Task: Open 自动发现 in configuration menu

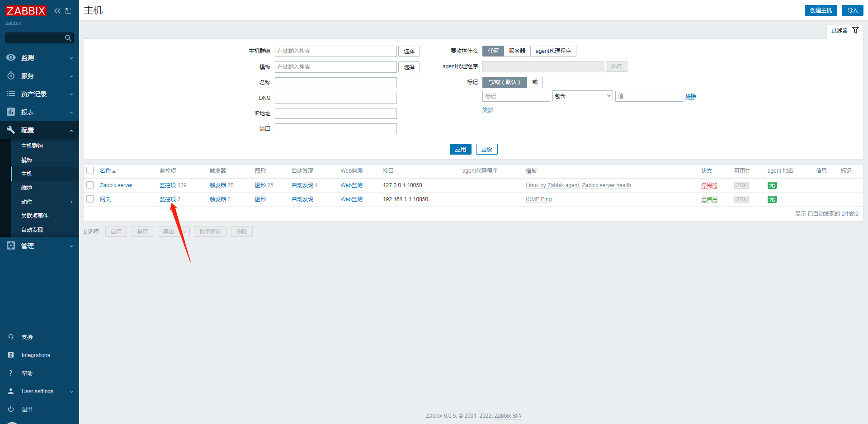Action: (45, 230)
